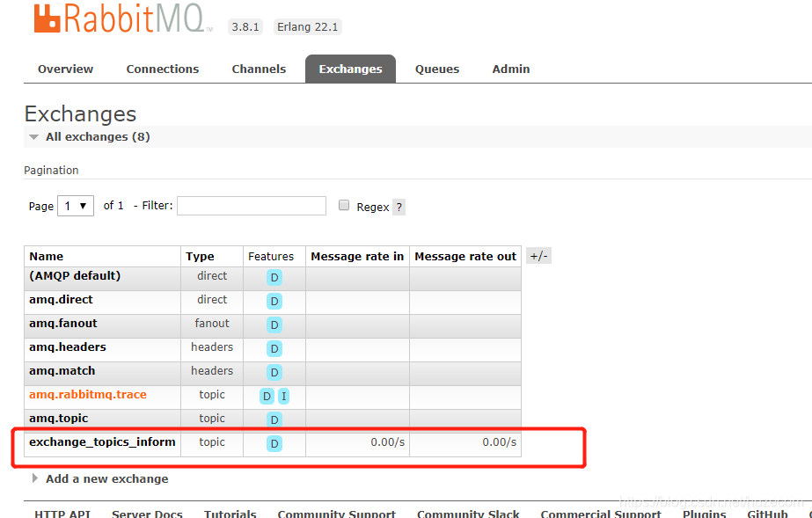Screen dimensions: 812x518
Task: Click the Erlang 22.1 version label
Action: [x=308, y=27]
